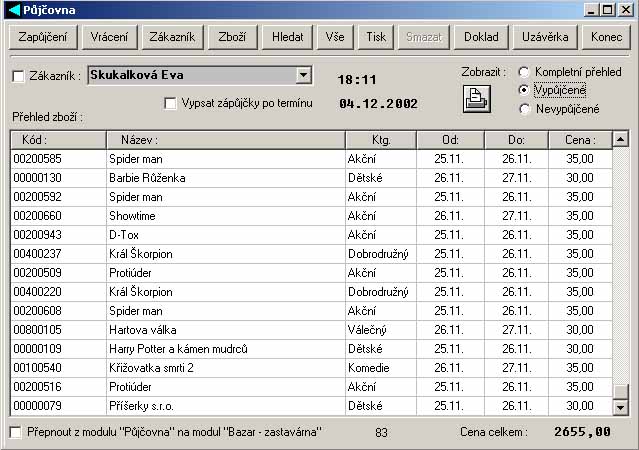Open the customer dropdown Skukalková Eva

(x=303, y=75)
